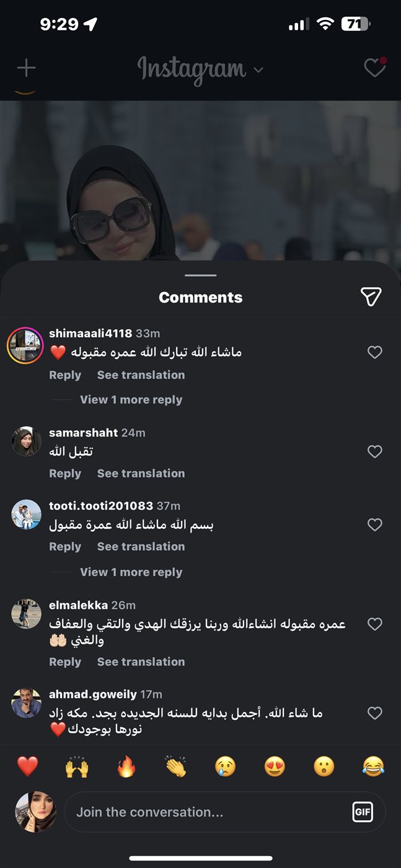Like elmalekka's comment
401x868 pixels.
[x=375, y=624]
